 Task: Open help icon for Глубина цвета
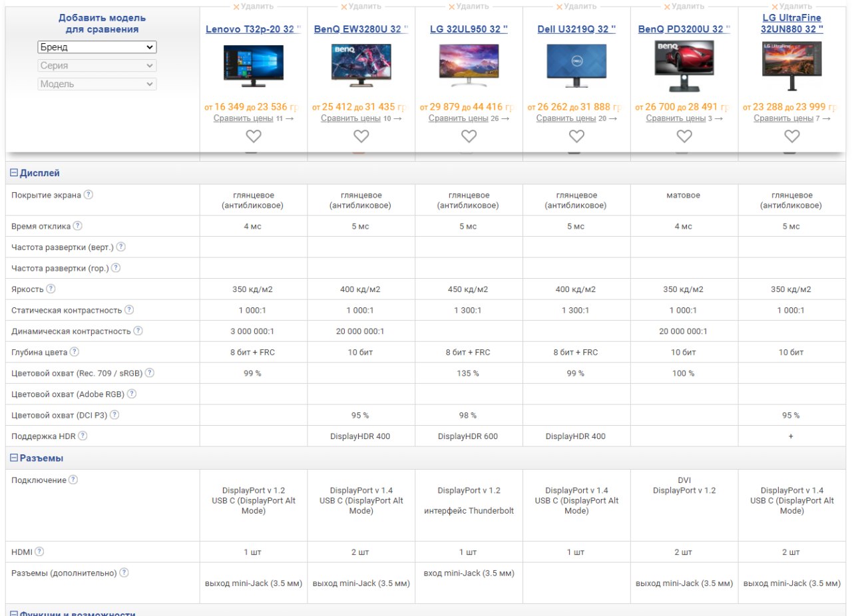click(75, 352)
